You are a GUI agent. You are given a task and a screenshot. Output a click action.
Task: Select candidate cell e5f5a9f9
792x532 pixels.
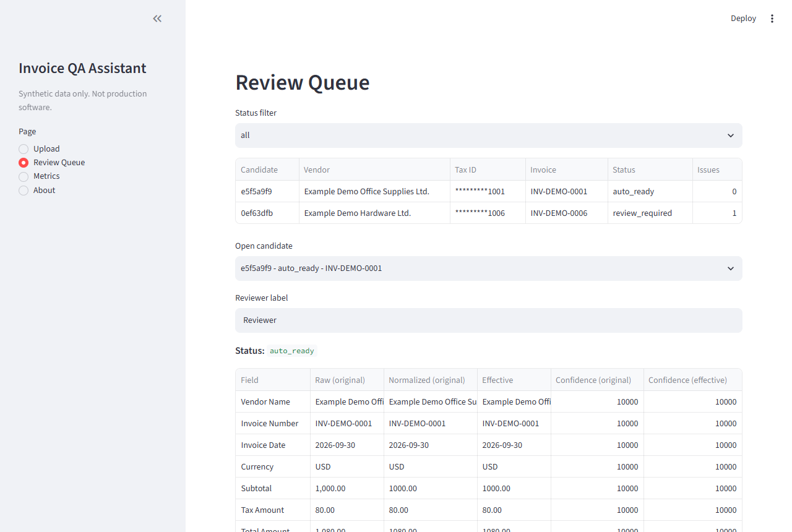[267, 191]
